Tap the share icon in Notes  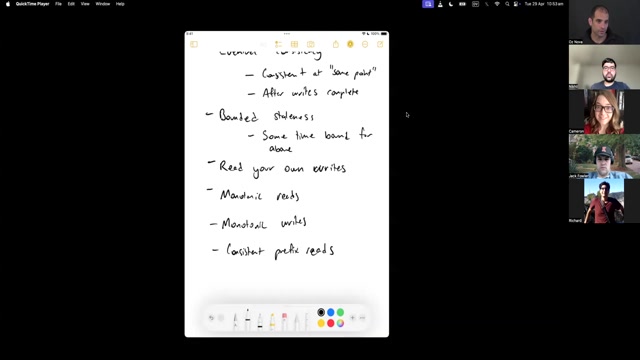336,44
